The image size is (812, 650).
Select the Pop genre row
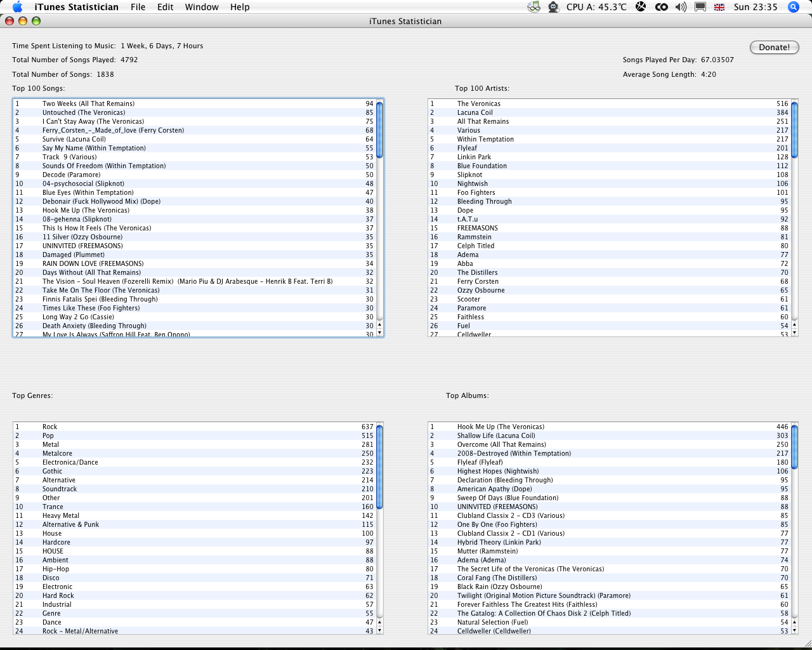pos(195,435)
